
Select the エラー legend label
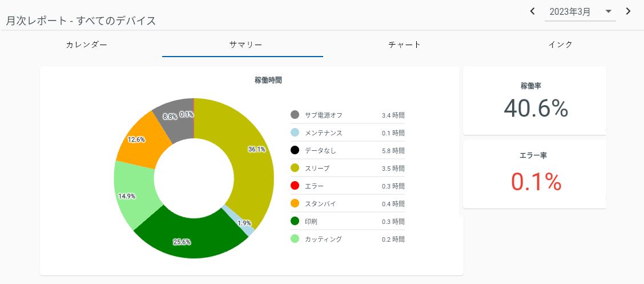314,186
